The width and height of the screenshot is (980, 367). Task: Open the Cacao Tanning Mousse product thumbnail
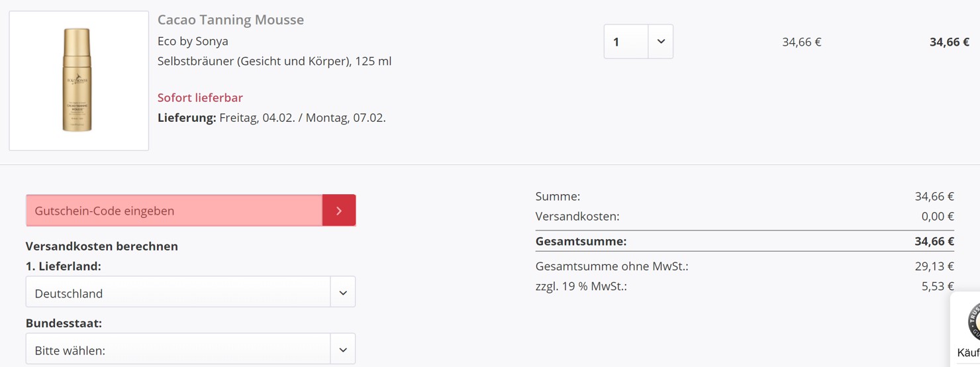pos(79,81)
